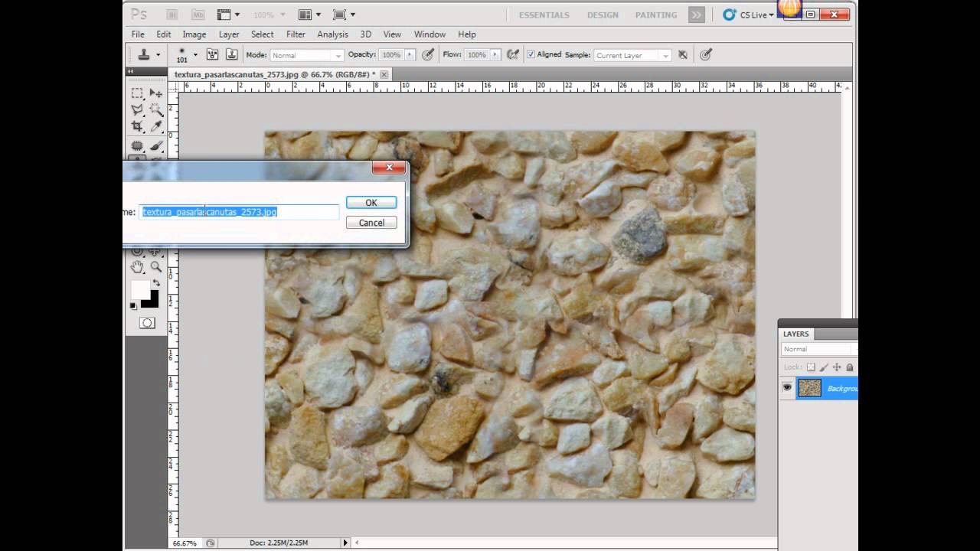Open the Layers panel tab
This screenshot has width=980, height=551.
[796, 334]
